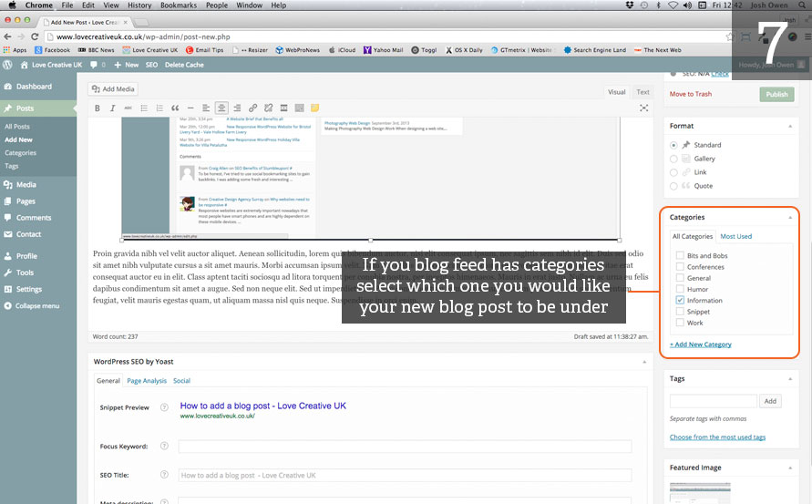
Task: Insert a blockquote
Action: pos(175,108)
